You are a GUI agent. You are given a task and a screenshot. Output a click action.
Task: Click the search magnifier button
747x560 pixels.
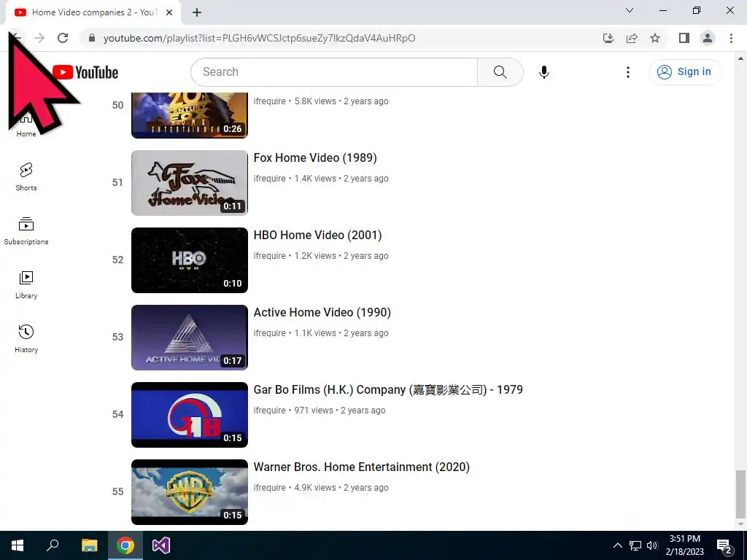[x=500, y=72]
